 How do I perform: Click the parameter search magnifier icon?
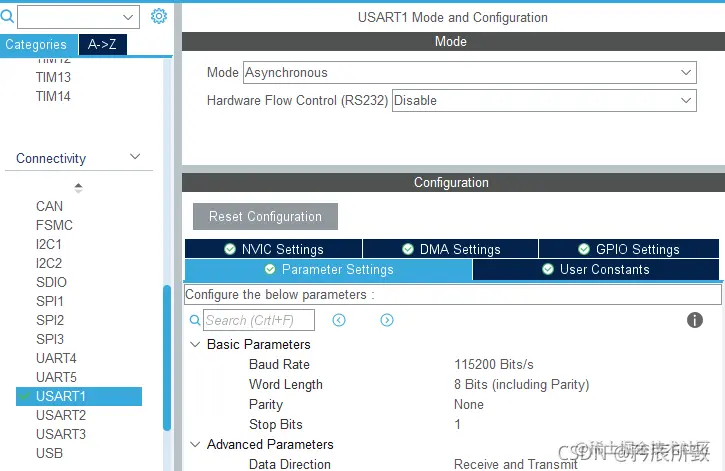195,320
